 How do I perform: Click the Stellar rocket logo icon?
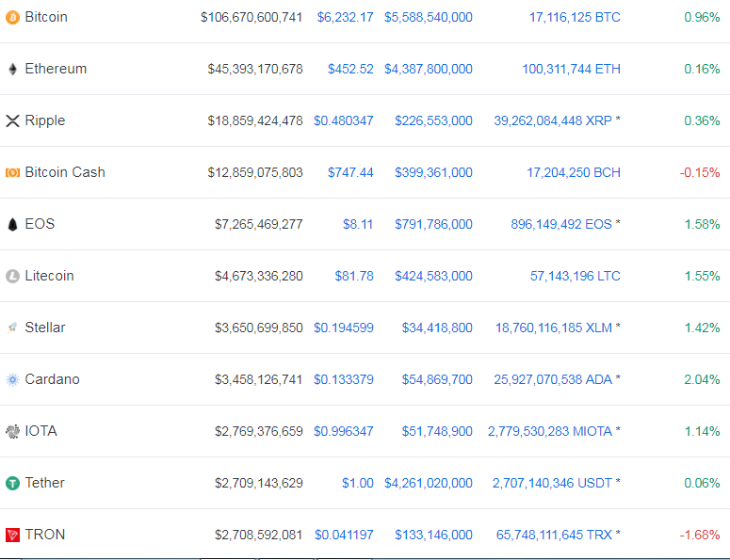[x=12, y=328]
